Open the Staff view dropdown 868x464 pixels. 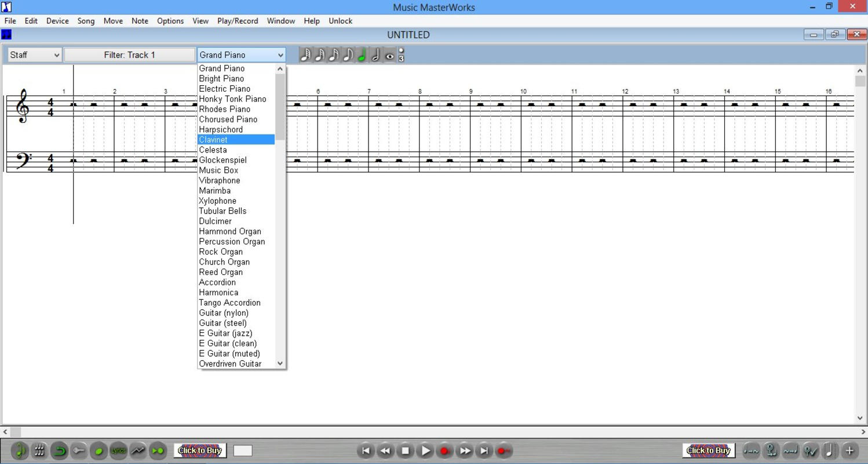[x=35, y=55]
